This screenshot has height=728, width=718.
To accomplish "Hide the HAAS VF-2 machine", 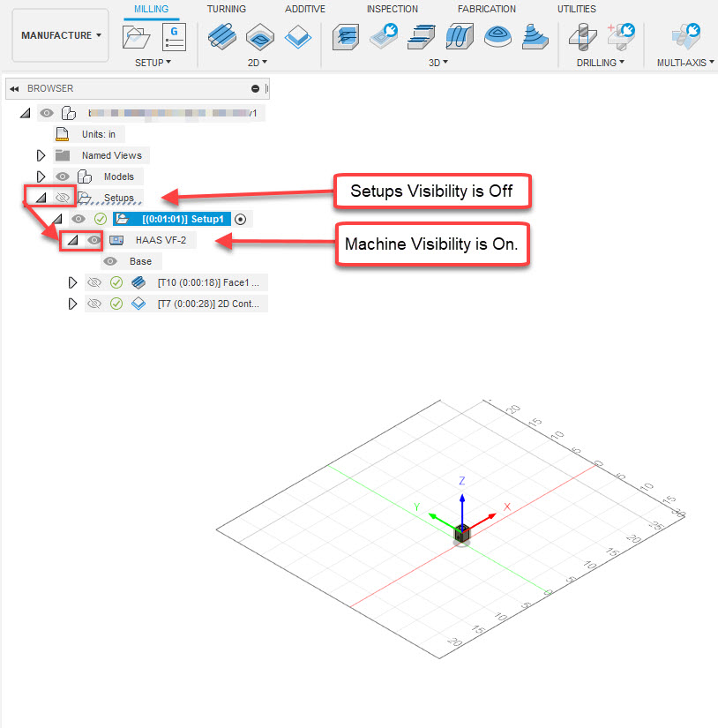I will (92, 240).
